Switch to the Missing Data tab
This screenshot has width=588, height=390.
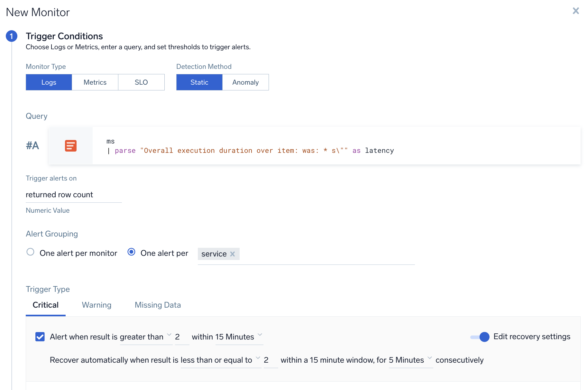coord(158,305)
